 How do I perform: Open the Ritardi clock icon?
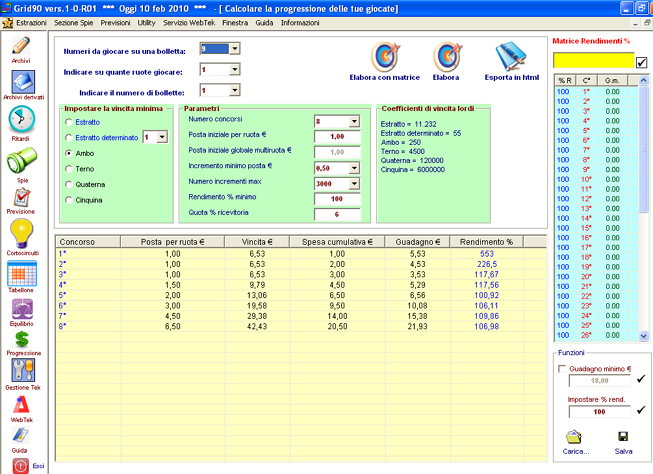[x=22, y=119]
